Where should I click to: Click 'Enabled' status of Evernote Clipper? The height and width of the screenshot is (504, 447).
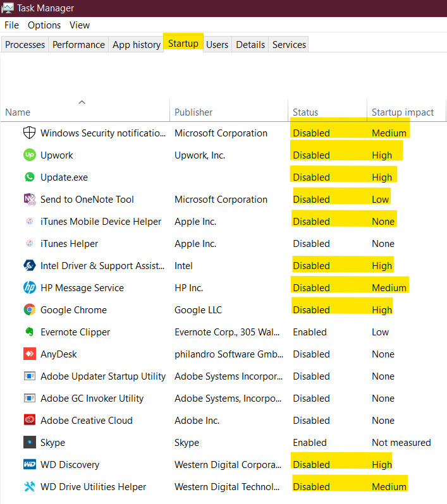310,332
